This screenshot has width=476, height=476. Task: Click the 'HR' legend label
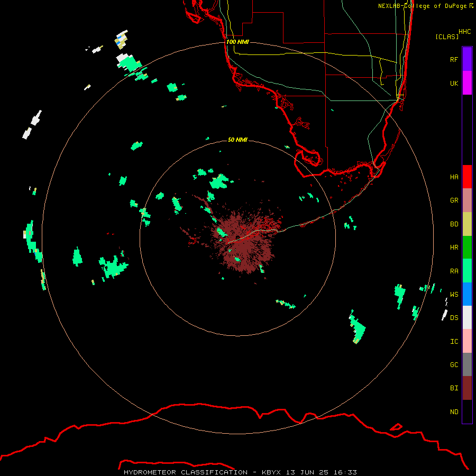454,248
